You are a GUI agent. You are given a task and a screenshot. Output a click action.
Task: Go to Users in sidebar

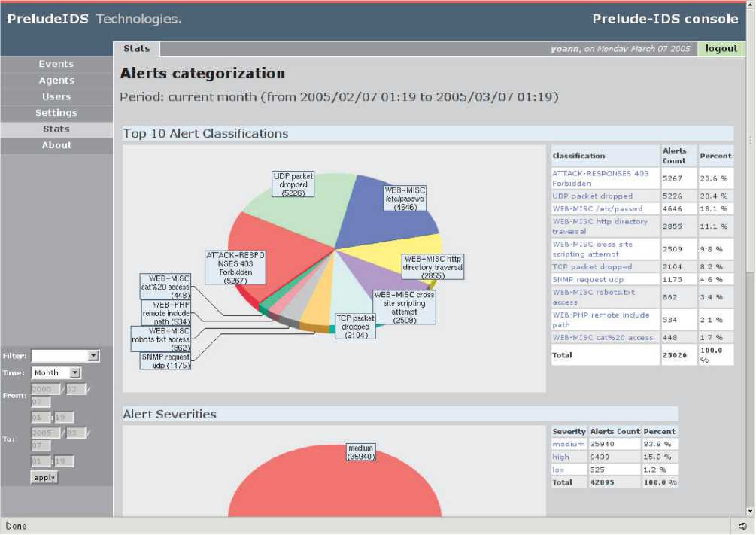pyautogui.click(x=56, y=96)
